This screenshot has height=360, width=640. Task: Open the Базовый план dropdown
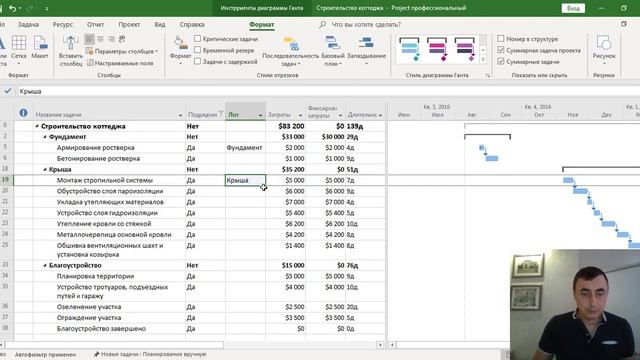[x=333, y=51]
